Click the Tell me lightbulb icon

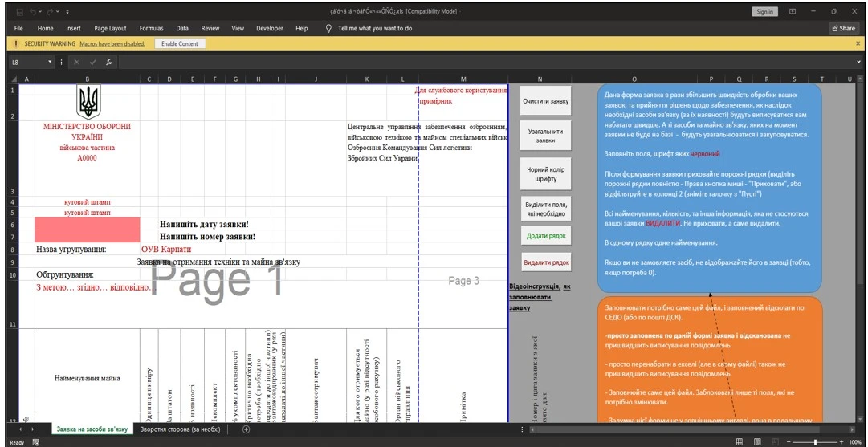tap(329, 28)
